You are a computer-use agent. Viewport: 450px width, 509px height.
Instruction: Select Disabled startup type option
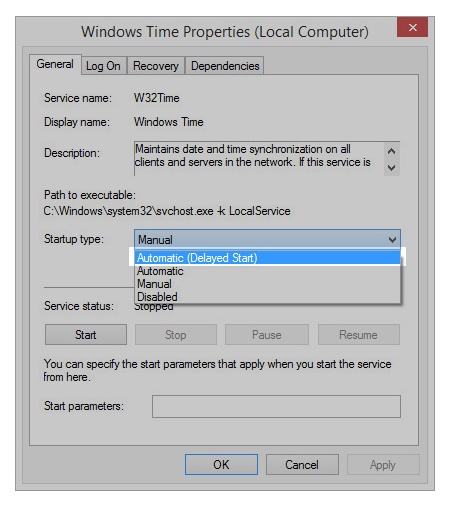[267, 297]
